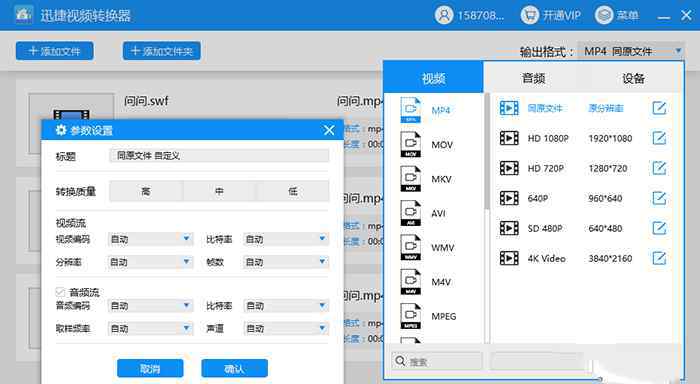Click the 问问.swf file name

pos(146,101)
